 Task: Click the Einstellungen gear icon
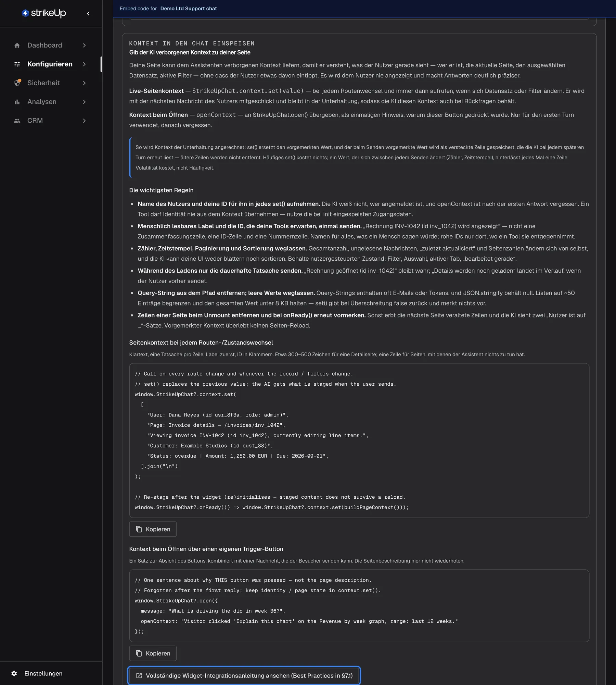pos(14,673)
